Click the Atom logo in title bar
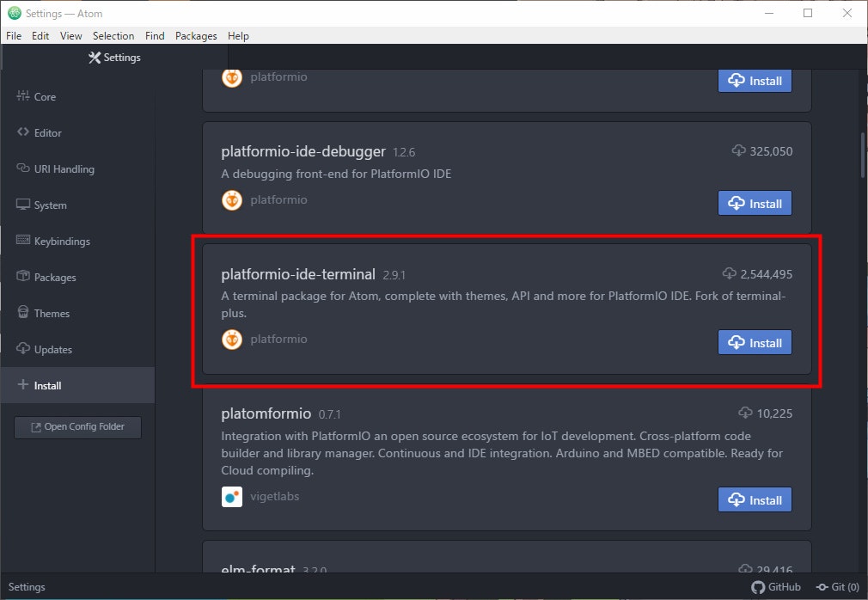The height and width of the screenshot is (600, 868). pos(15,13)
